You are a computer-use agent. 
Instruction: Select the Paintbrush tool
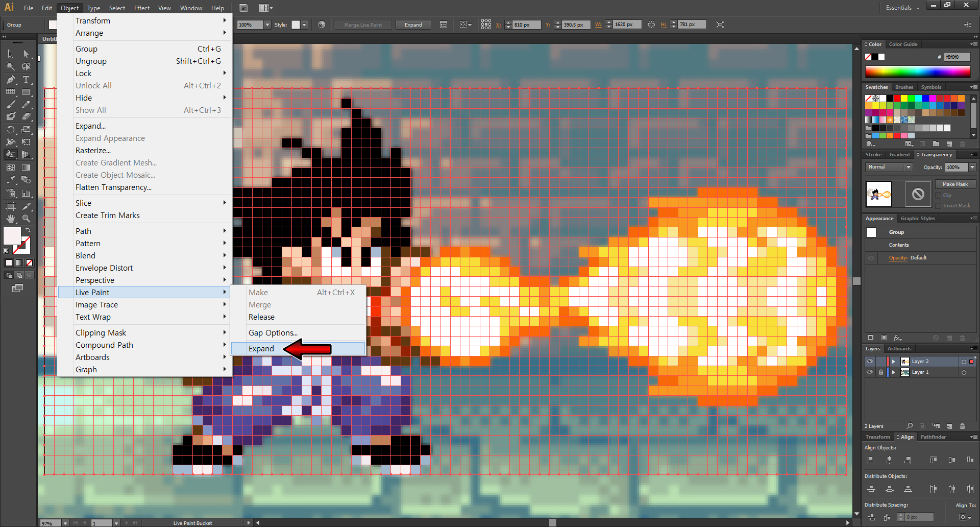(11, 104)
